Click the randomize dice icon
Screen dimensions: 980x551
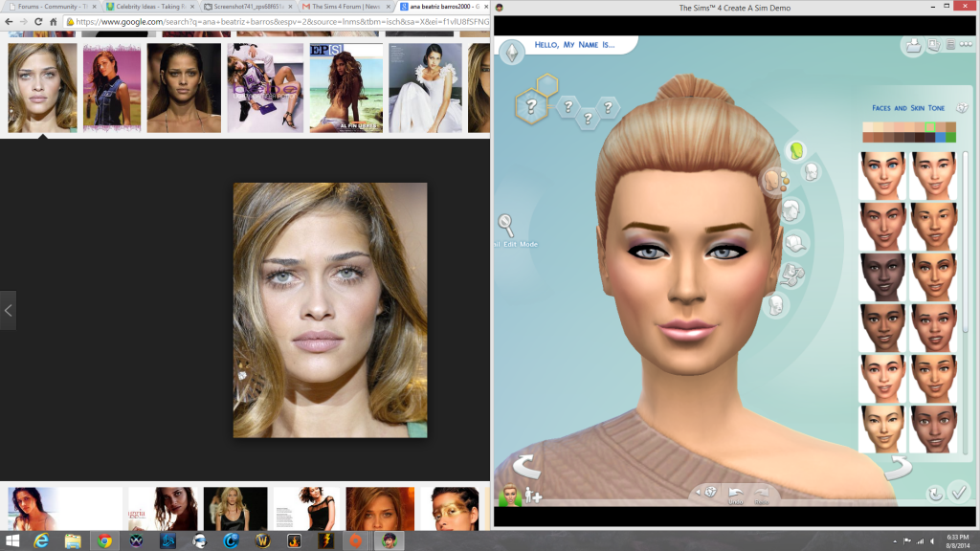tap(710, 492)
